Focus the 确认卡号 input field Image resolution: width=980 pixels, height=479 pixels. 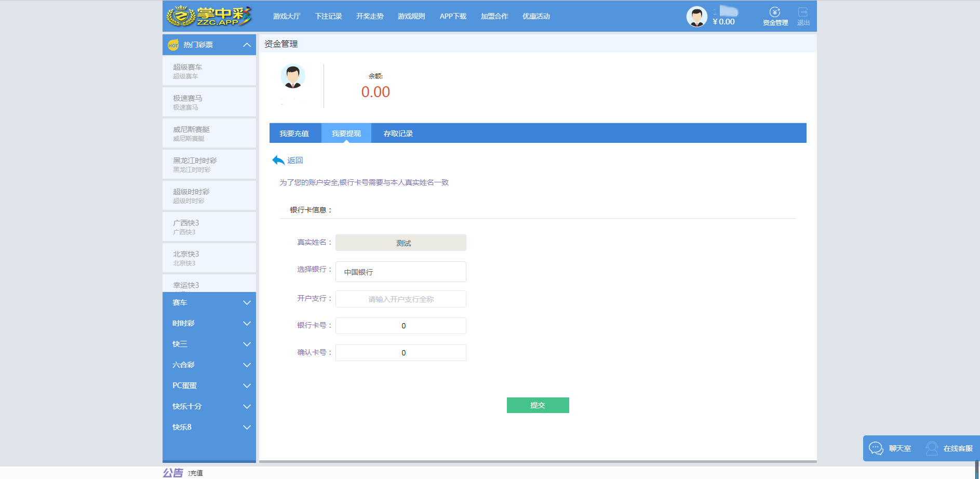tap(401, 353)
